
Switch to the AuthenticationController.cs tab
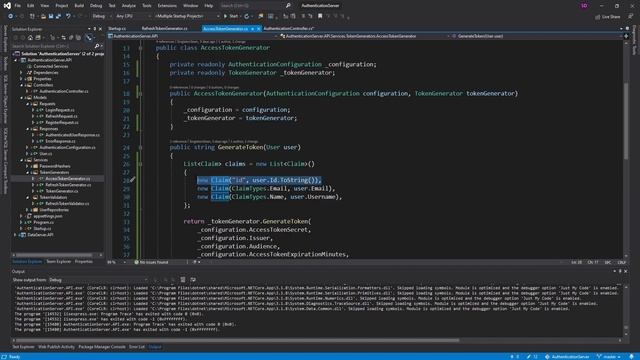[x=289, y=29]
